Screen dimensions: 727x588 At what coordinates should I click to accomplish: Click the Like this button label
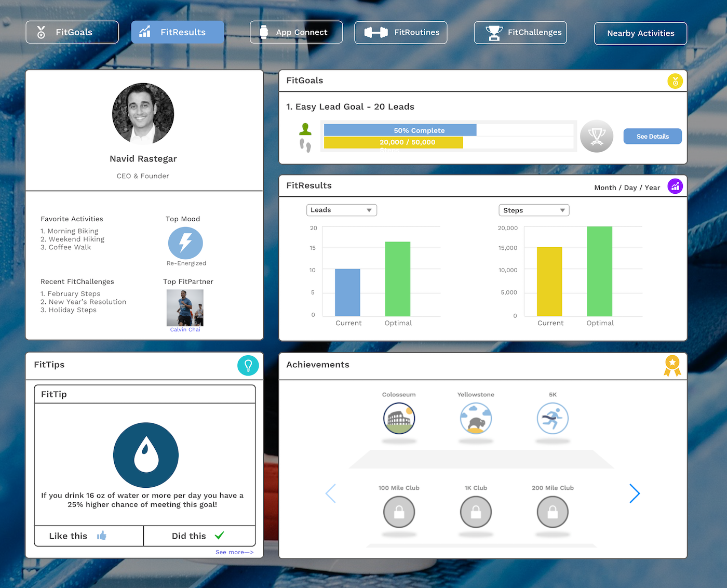(68, 536)
